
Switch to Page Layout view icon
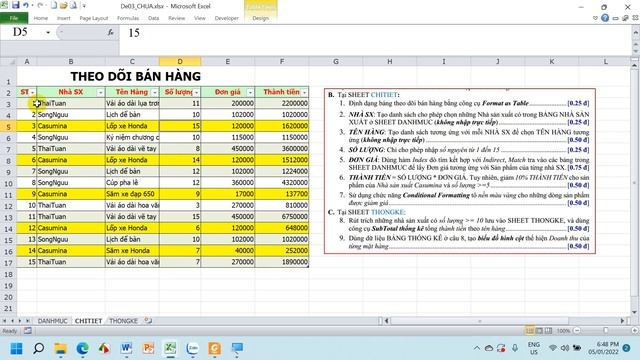point(539,330)
